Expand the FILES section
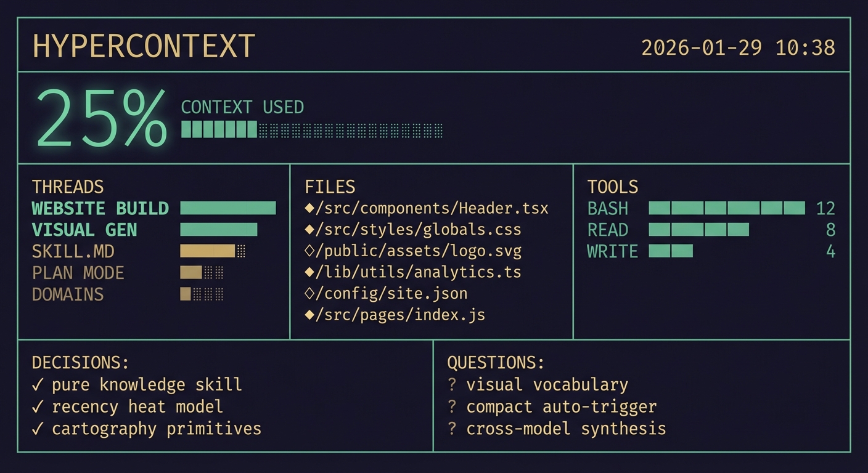This screenshot has width=868, height=473. 330,187
